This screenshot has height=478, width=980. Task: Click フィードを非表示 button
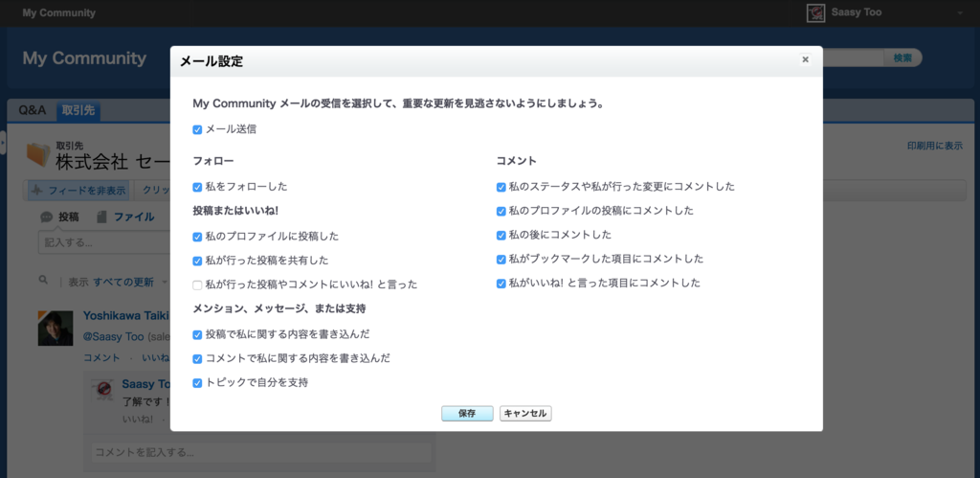point(78,191)
